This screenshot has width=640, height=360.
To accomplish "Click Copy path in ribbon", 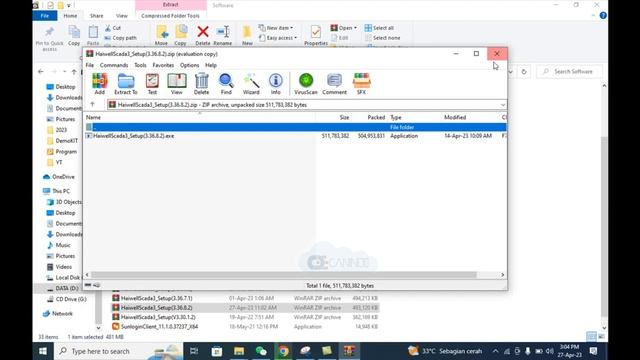I will (120, 38).
